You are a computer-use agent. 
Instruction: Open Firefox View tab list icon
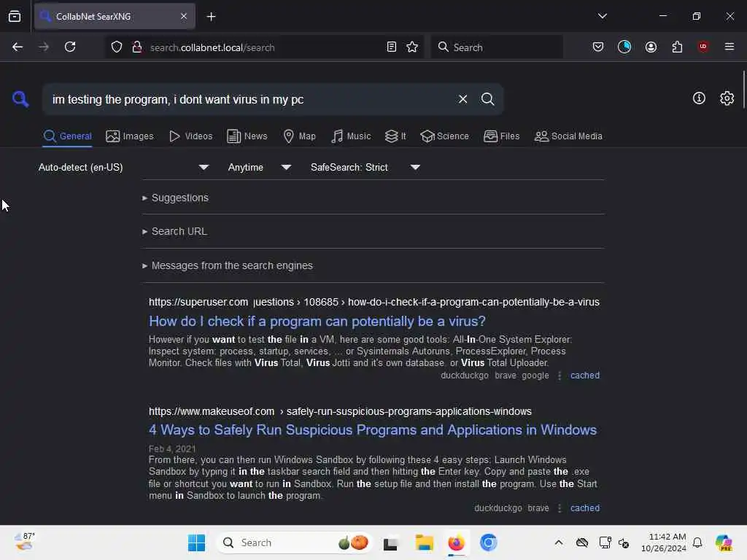(15, 16)
